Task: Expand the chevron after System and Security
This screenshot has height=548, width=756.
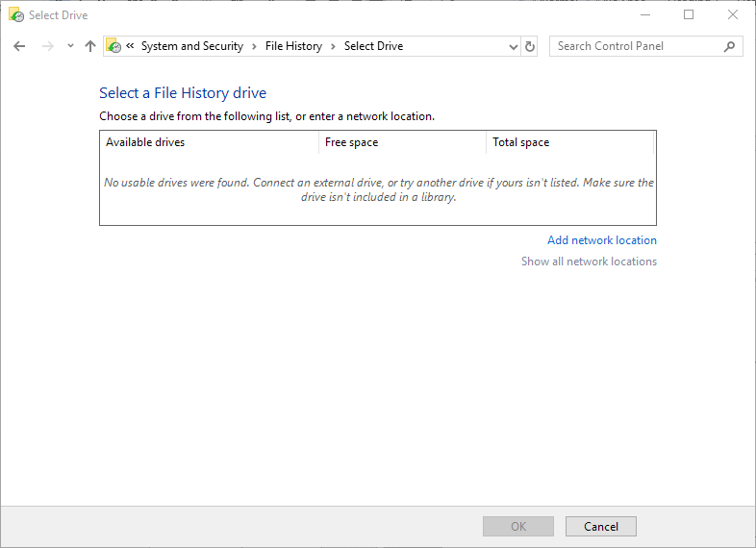Action: click(x=254, y=46)
